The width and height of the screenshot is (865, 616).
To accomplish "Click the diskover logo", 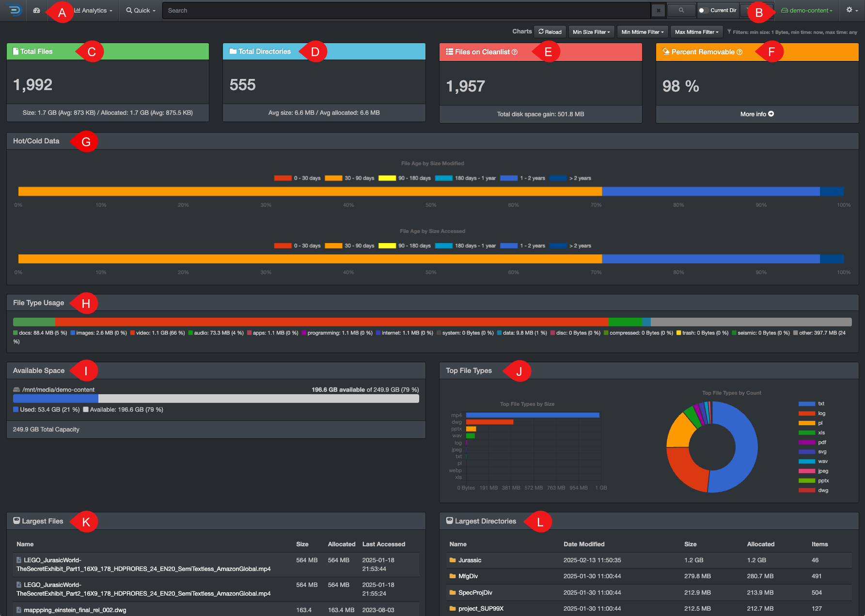I will [x=14, y=10].
